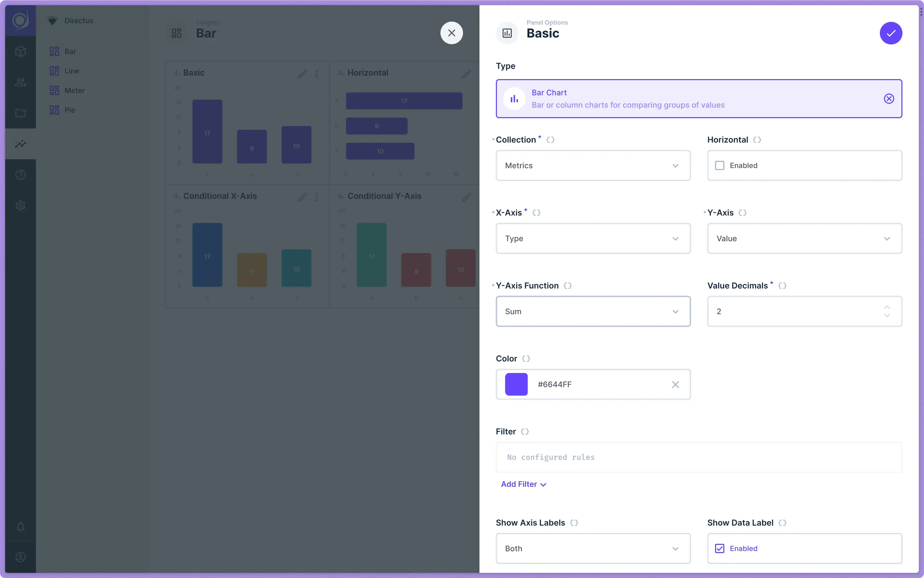The height and width of the screenshot is (578, 924).
Task: Decrease Value Decimals with down arrow
Action: point(887,316)
